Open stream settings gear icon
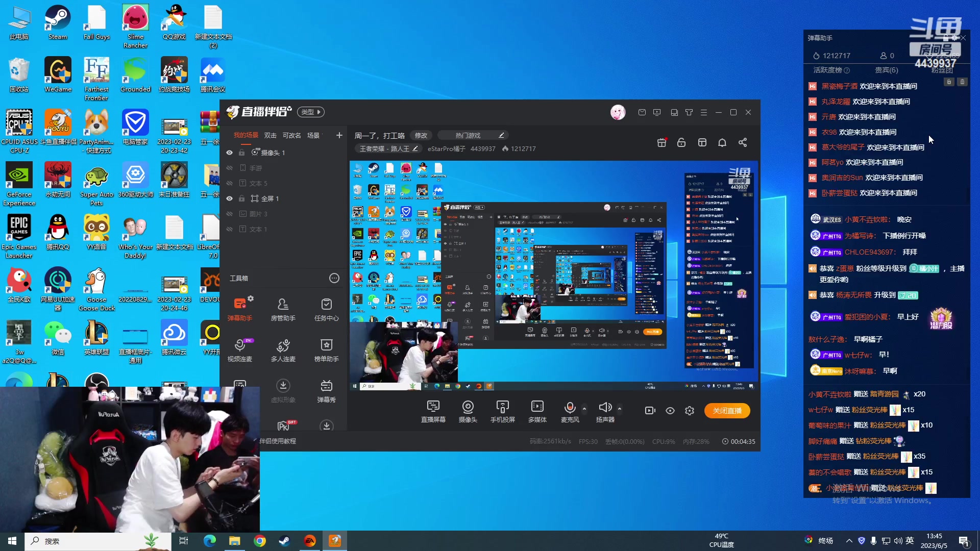 690,411
